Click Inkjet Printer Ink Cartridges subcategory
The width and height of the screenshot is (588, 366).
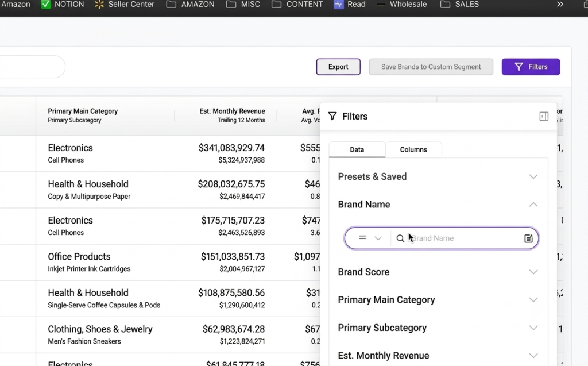pyautogui.click(x=89, y=269)
